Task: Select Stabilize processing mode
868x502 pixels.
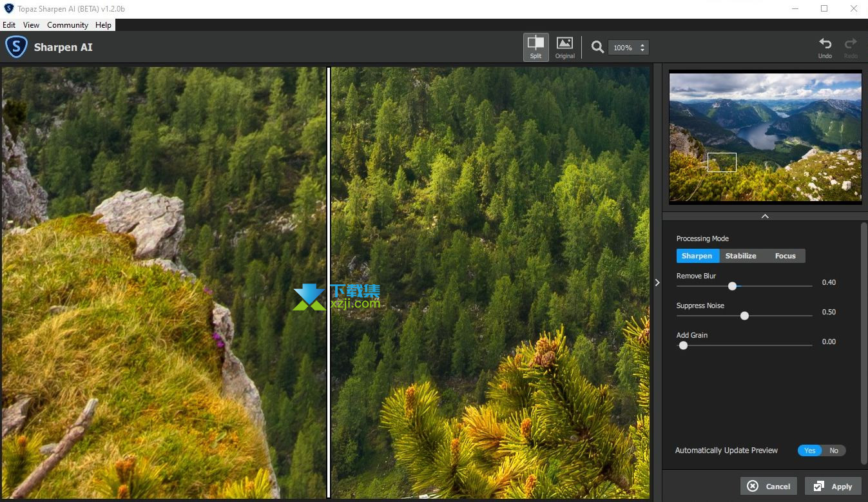Action: pyautogui.click(x=741, y=256)
